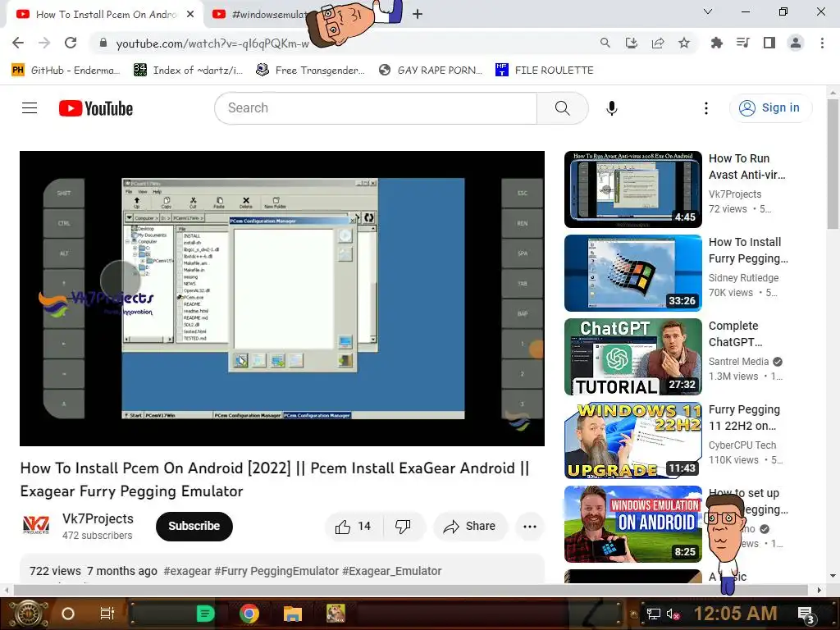Toggle the Chrome side panel
The image size is (840, 630).
click(x=769, y=43)
